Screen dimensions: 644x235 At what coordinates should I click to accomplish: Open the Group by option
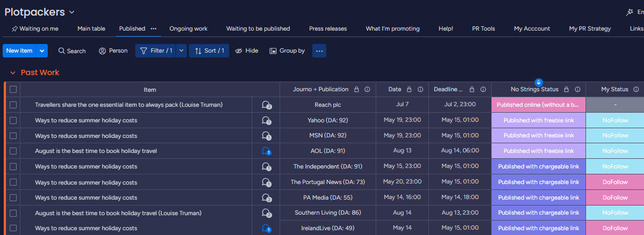(287, 51)
